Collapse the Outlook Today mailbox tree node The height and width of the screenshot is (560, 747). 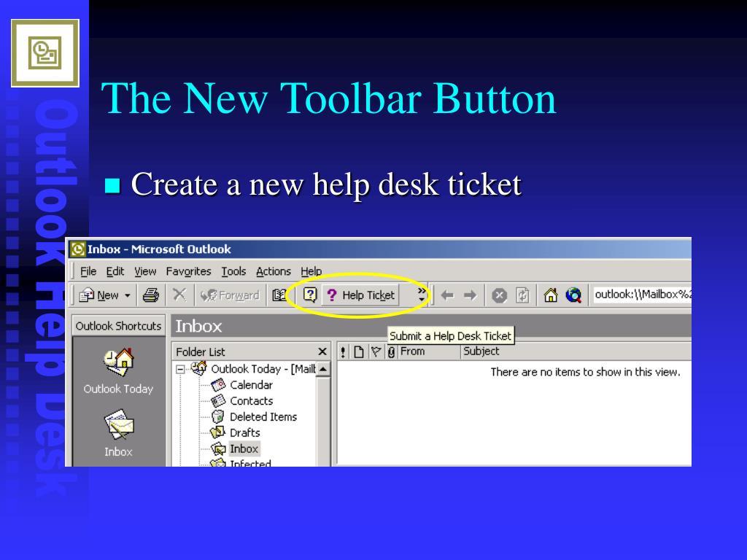(181, 369)
